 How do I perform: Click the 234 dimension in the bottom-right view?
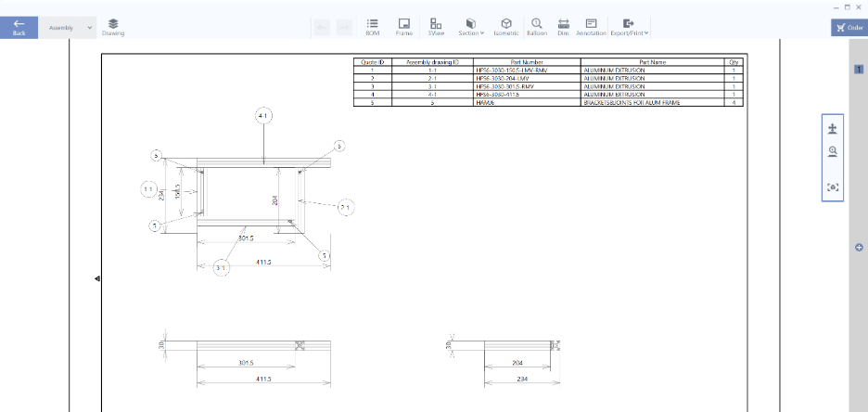[522, 379]
